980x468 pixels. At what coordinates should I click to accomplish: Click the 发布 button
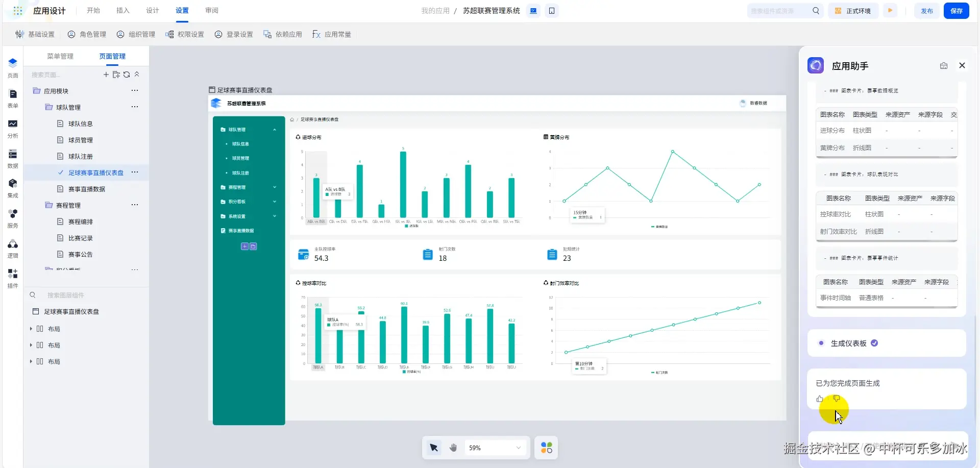927,11
